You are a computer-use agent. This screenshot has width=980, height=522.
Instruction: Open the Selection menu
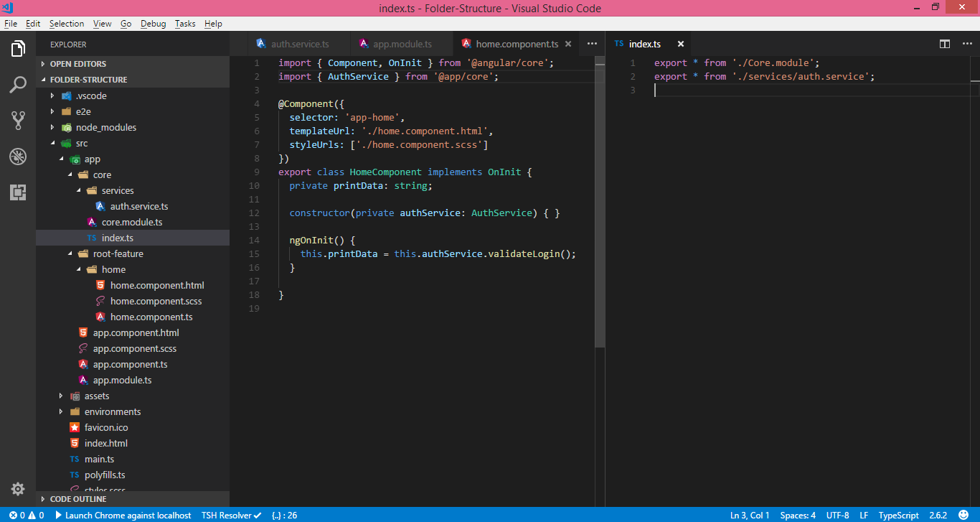pyautogui.click(x=67, y=24)
